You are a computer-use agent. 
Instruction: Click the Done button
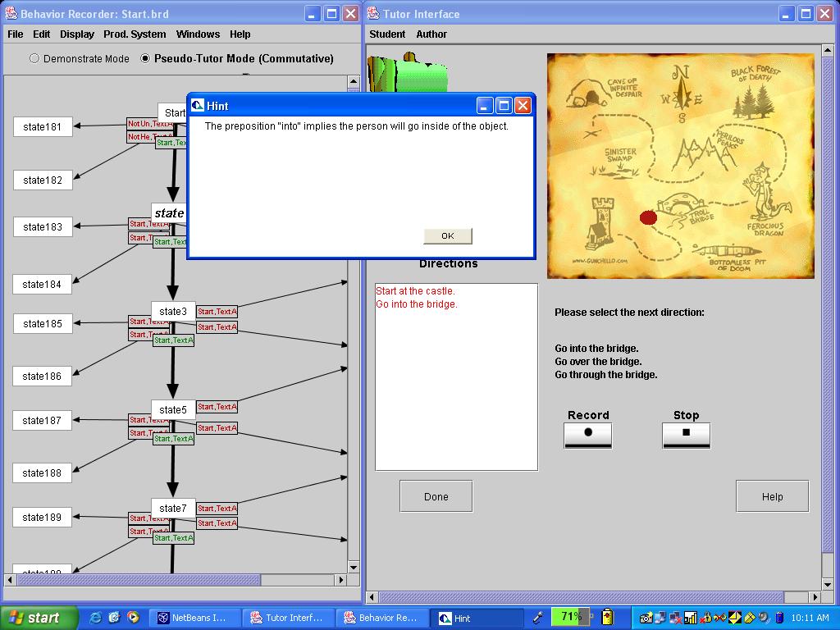436,496
